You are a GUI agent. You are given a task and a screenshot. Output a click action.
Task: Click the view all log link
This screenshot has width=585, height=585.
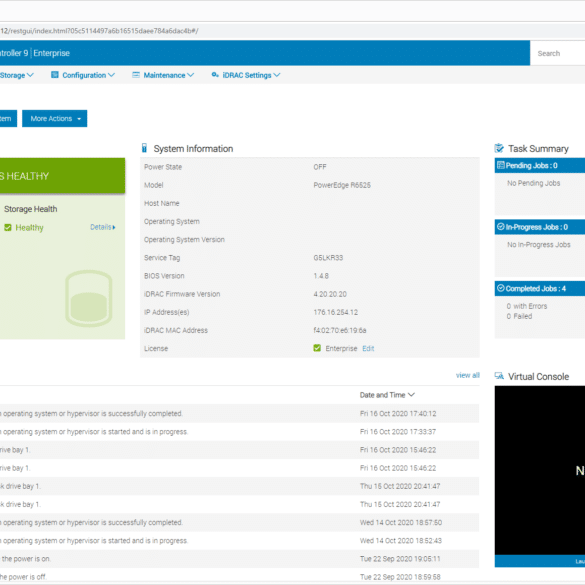tap(467, 375)
